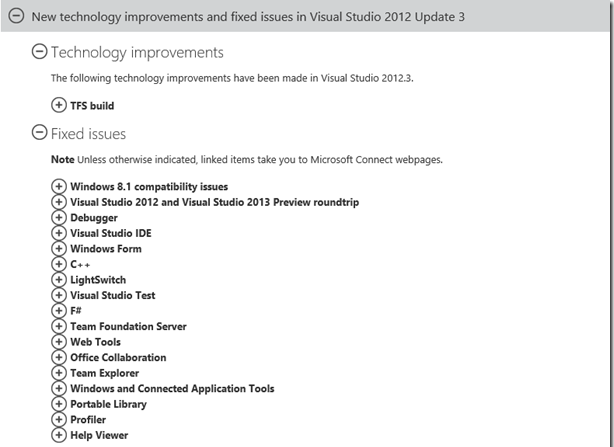Expand the Profiler item
The height and width of the screenshot is (447, 614).
click(x=59, y=419)
